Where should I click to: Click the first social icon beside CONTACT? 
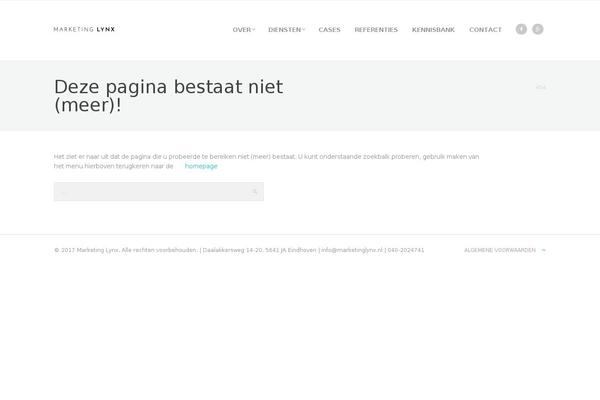click(x=521, y=29)
